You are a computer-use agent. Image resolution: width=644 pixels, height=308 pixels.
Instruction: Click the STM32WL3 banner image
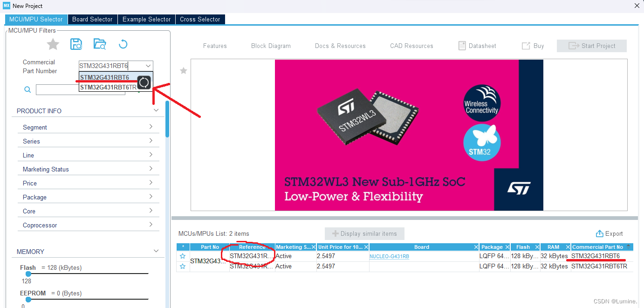(409, 135)
